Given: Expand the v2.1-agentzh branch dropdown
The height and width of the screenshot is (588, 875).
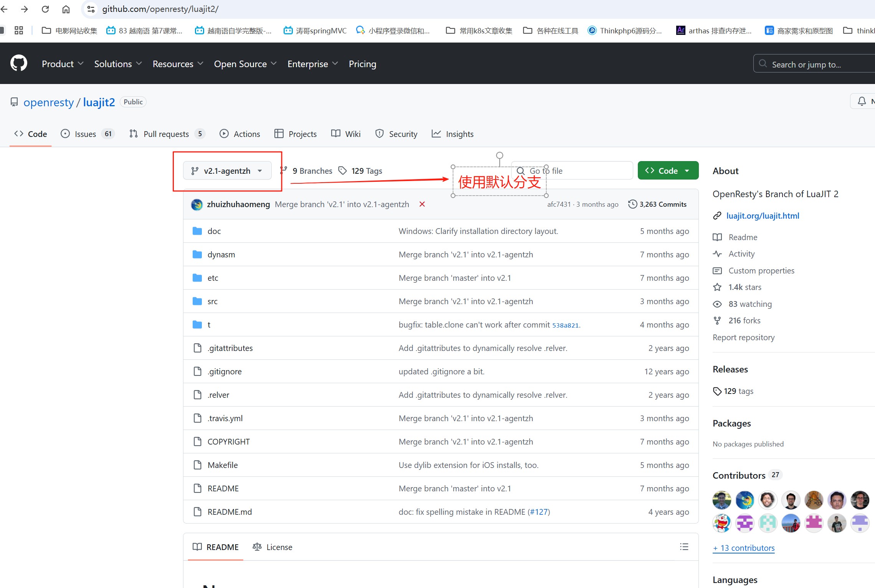Looking at the screenshot, I should click(227, 171).
